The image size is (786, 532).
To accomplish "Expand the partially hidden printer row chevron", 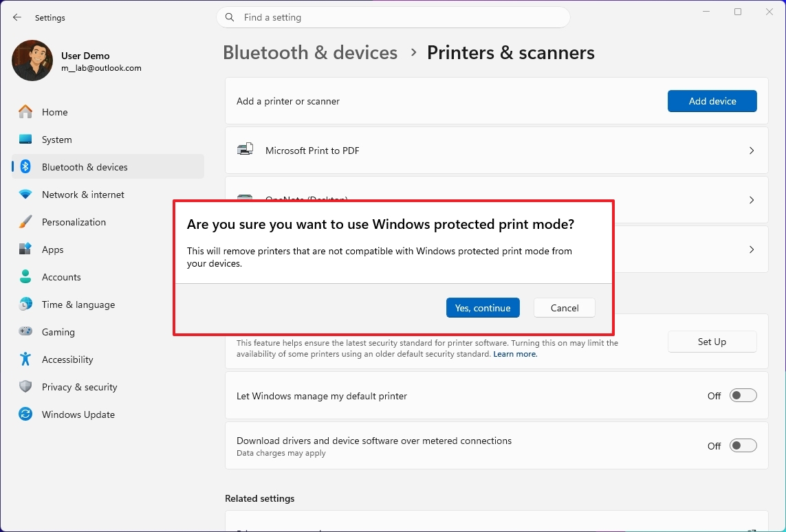I will [752, 250].
